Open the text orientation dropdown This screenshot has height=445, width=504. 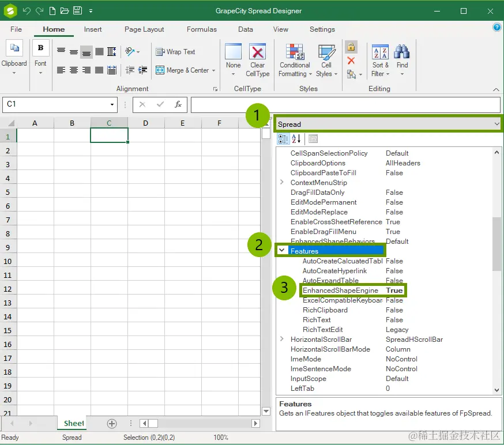(x=133, y=51)
